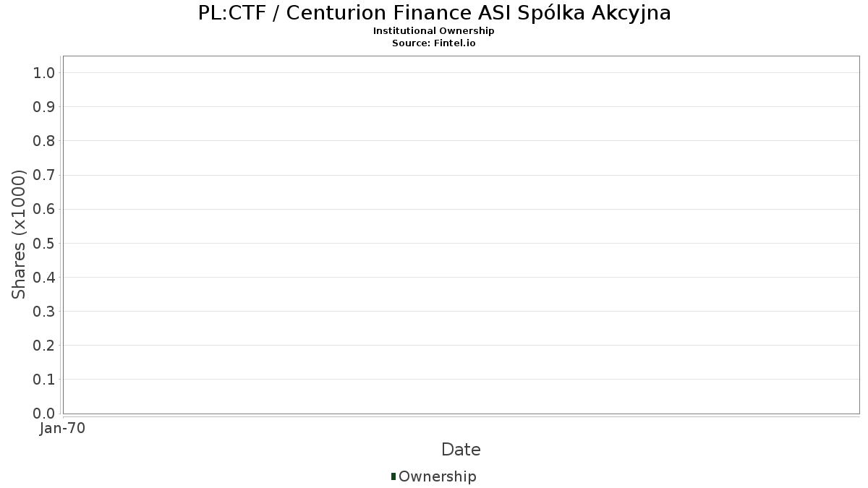The height and width of the screenshot is (488, 868).
Task: Click the 0.8 y-axis tick label
Action: 44,140
